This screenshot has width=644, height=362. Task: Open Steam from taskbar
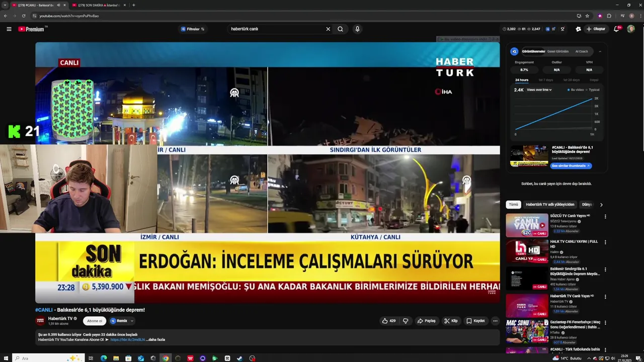(x=239, y=358)
